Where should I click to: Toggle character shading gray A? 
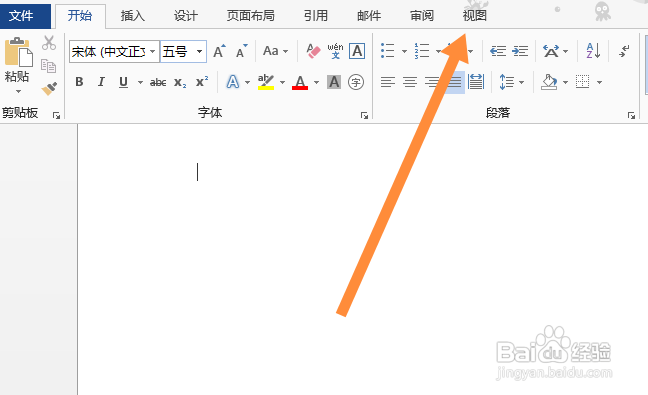point(334,82)
